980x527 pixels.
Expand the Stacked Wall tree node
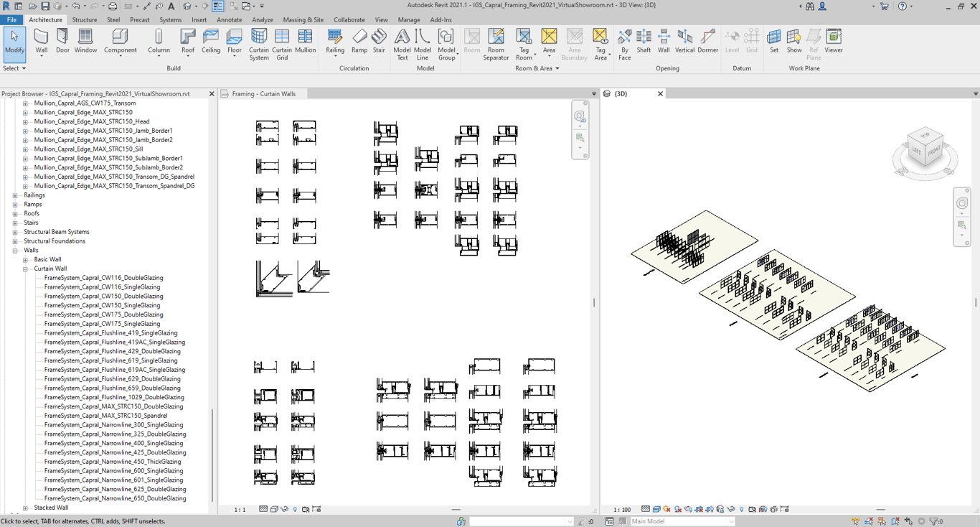coord(25,508)
